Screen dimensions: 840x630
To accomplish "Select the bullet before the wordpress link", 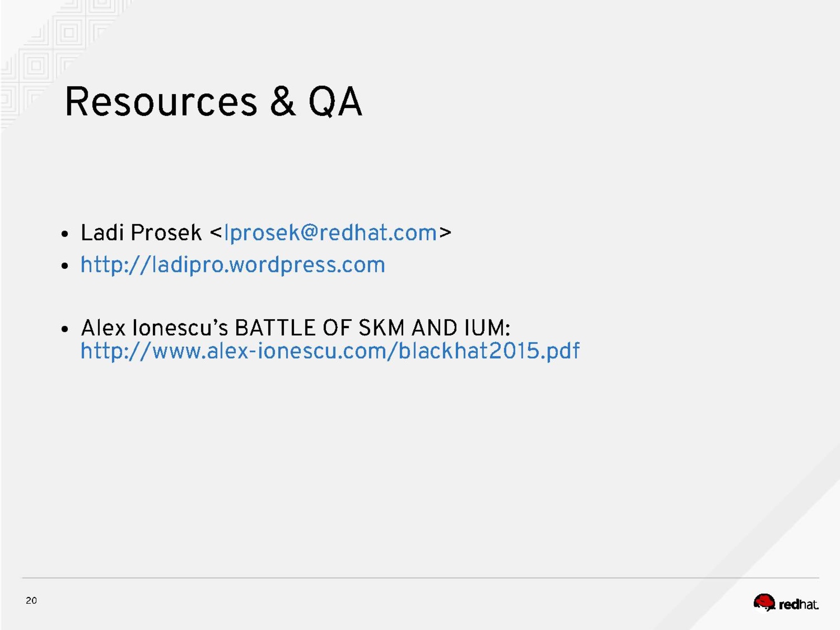I will [65, 266].
